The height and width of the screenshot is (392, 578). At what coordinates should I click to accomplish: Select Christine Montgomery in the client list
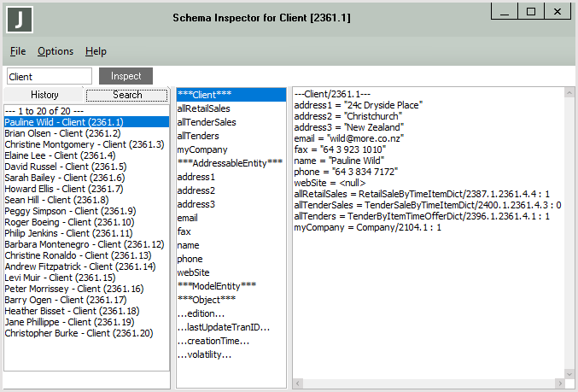point(84,144)
